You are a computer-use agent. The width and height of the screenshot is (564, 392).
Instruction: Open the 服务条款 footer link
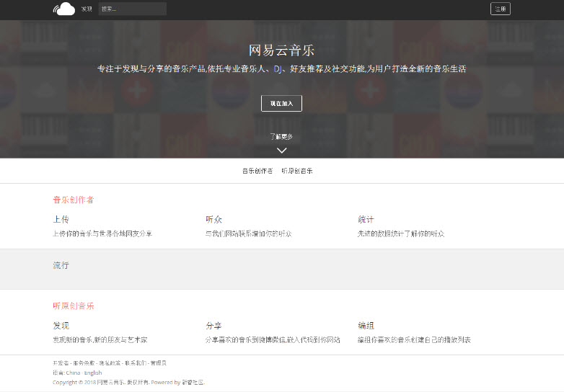pyautogui.click(x=84, y=363)
